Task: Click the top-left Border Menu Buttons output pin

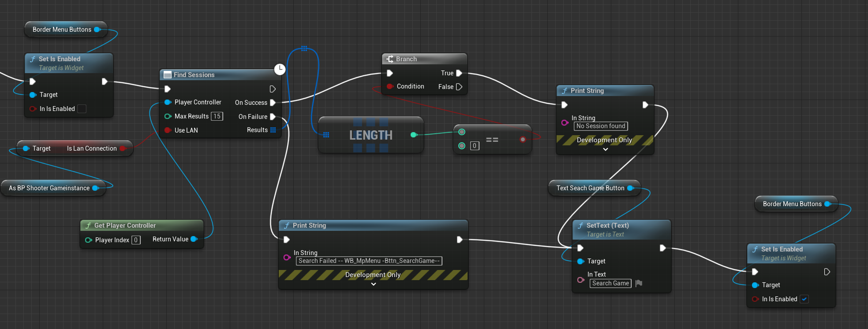Action: coord(97,30)
